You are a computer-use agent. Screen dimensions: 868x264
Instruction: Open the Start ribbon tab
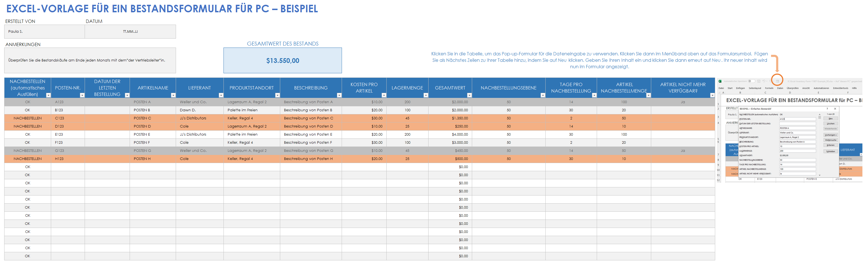[730, 88]
